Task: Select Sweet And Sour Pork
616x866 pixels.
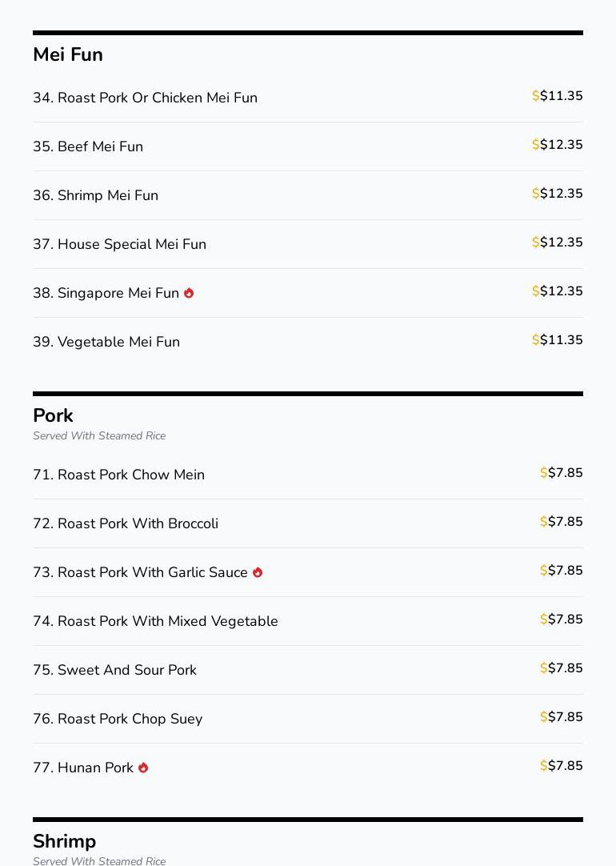Action: tap(114, 670)
